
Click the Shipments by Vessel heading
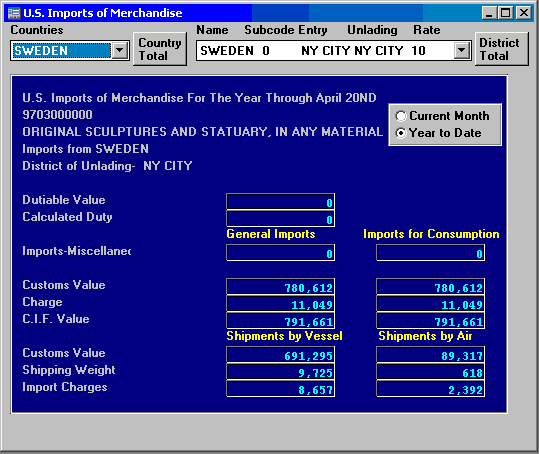(284, 336)
